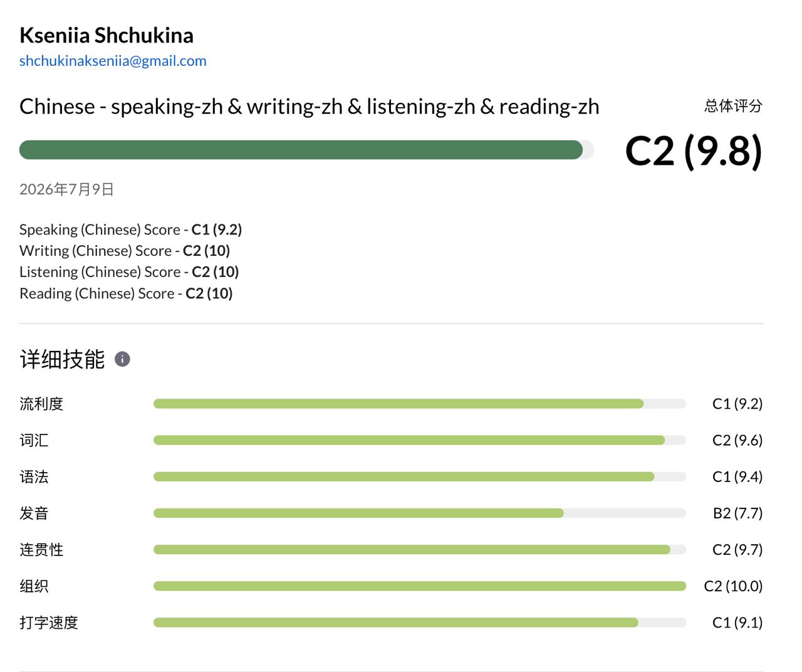Click the 词汇 skill progress bar
The image size is (802, 672).
pos(420,440)
